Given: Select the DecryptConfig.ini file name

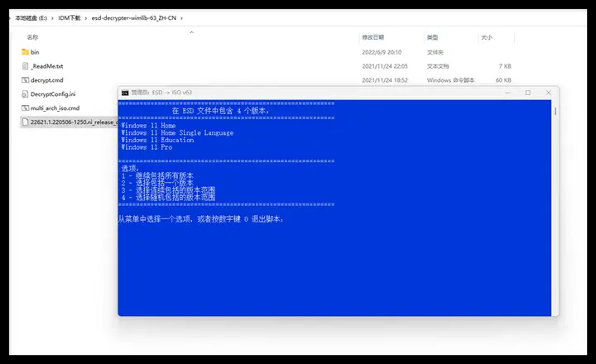Looking at the screenshot, I should click(x=53, y=93).
